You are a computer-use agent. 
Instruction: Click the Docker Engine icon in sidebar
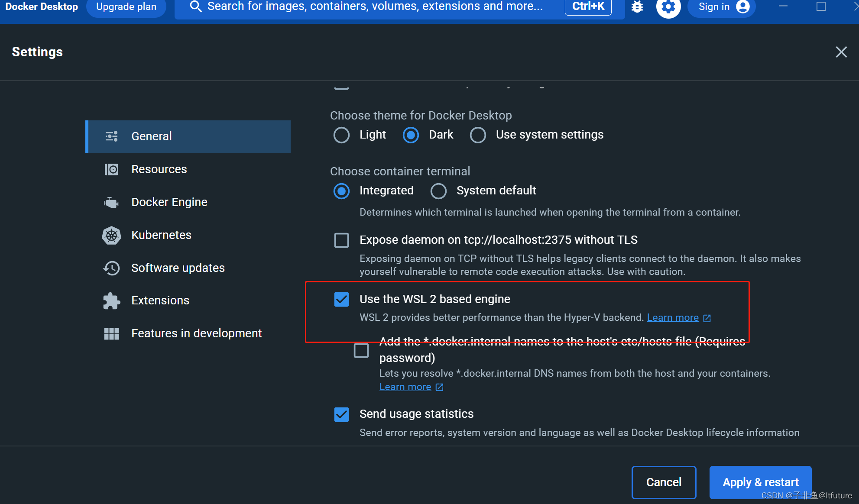[112, 202]
